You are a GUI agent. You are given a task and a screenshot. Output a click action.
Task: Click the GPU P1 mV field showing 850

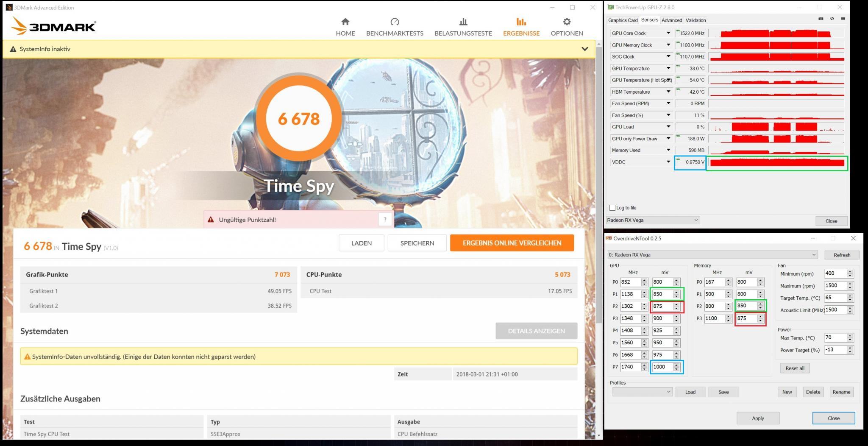tap(662, 294)
